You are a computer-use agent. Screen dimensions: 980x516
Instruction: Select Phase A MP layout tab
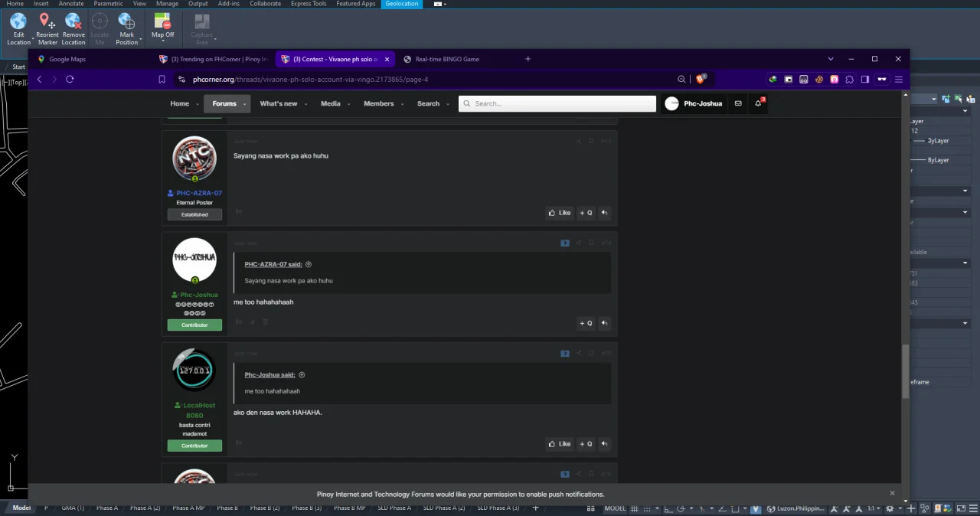tap(188, 508)
